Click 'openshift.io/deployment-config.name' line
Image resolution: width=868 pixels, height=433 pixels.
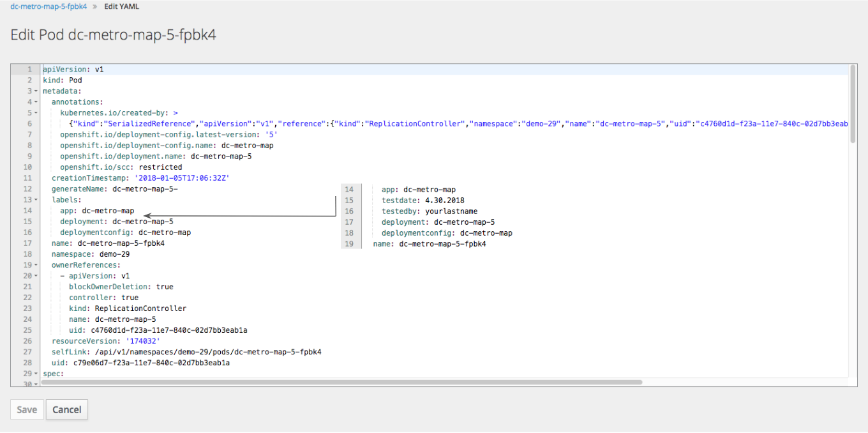(x=167, y=146)
